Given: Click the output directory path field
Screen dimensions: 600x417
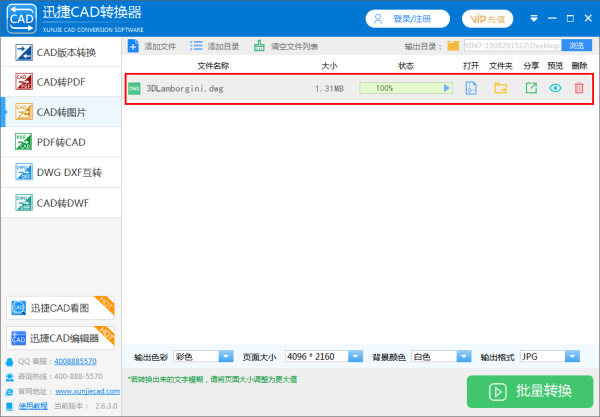Looking at the screenshot, I should click(x=513, y=46).
